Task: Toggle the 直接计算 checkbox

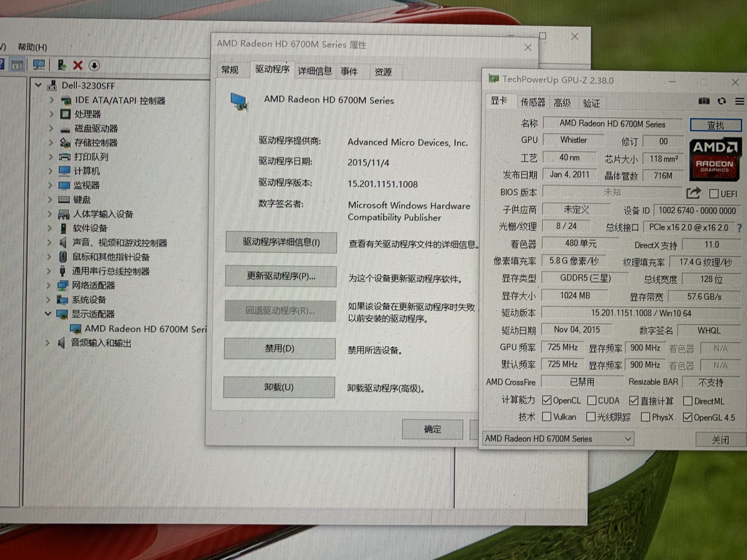Action: [634, 400]
